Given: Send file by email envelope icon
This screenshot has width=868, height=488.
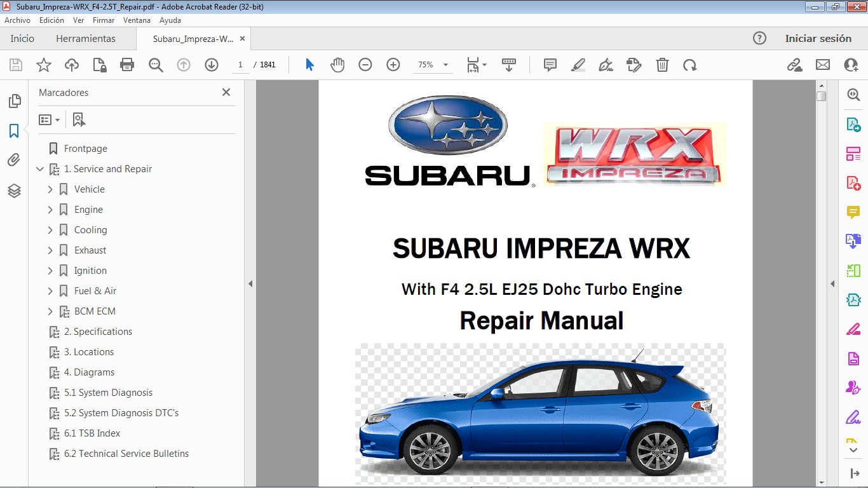Looking at the screenshot, I should (823, 65).
